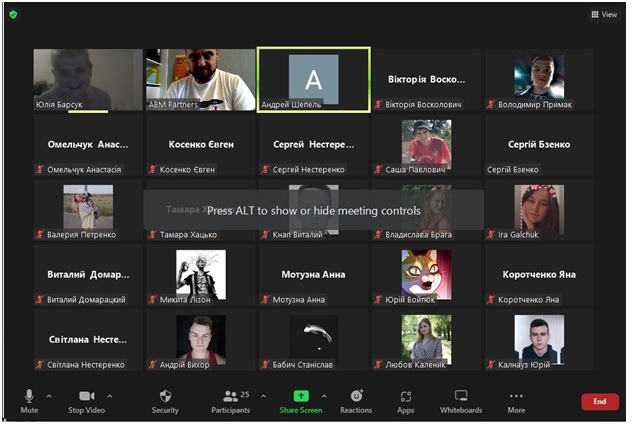This screenshot has height=425, width=632.
Task: Click muted mic icon of Коротченко Яна
Action: pyautogui.click(x=491, y=300)
